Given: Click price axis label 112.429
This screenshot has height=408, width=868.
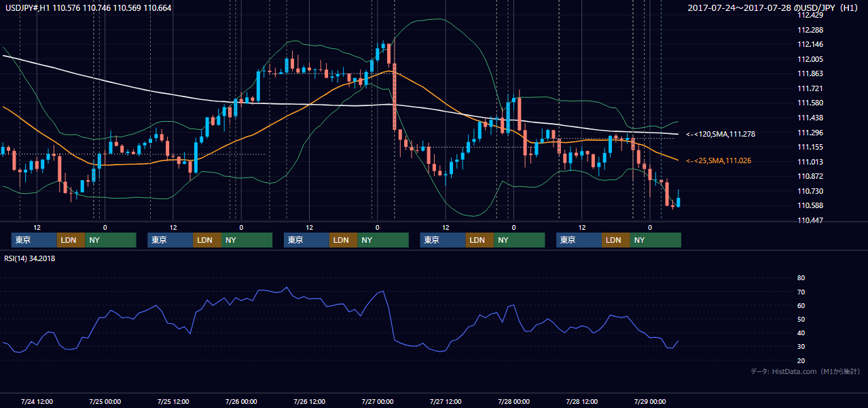Looking at the screenshot, I should coord(811,15).
